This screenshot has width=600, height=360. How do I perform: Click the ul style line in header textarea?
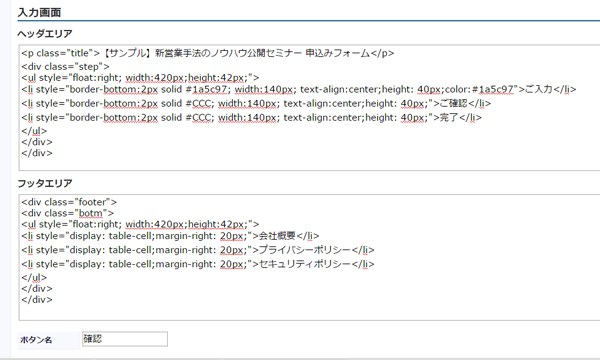(x=140, y=78)
